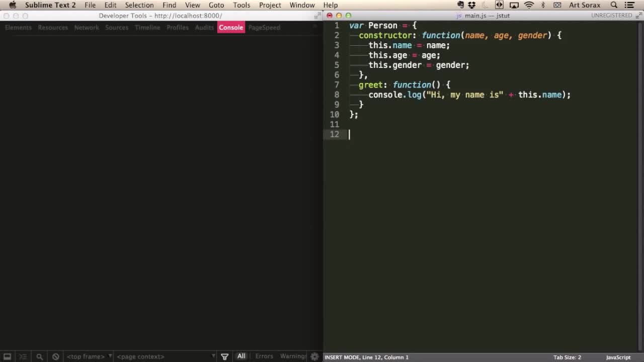Select the All console filter
The image size is (644, 362).
pyautogui.click(x=242, y=356)
